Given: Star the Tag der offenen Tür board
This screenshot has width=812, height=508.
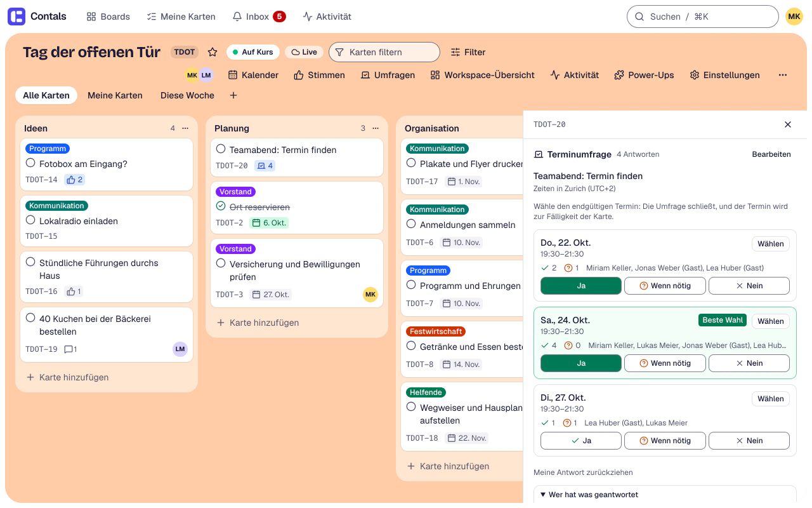Looking at the screenshot, I should 213,52.
